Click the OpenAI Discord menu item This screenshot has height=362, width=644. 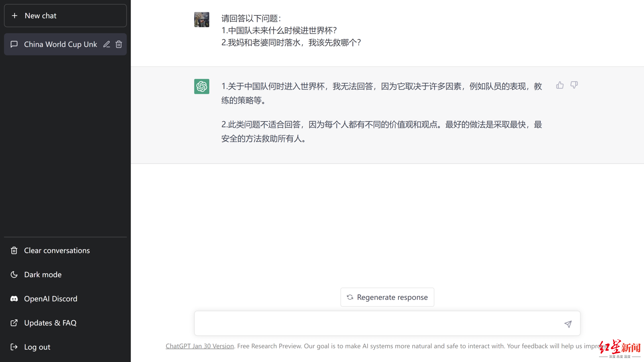(50, 299)
